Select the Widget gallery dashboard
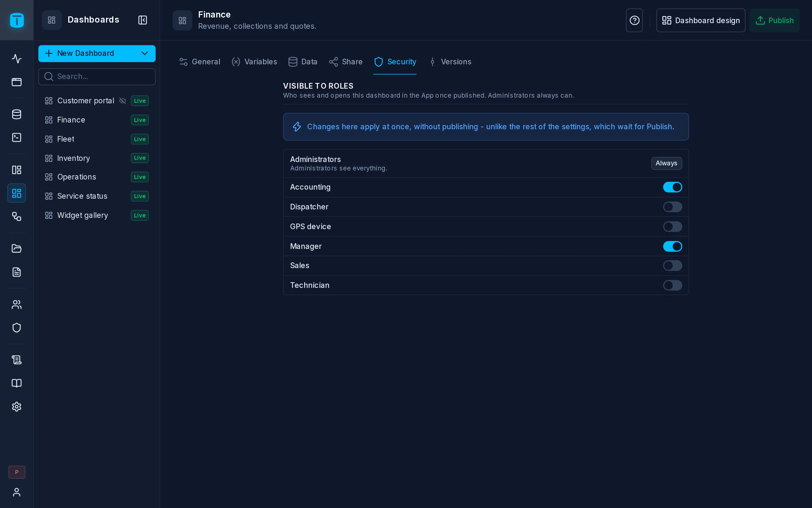The width and height of the screenshot is (812, 508). (97, 215)
